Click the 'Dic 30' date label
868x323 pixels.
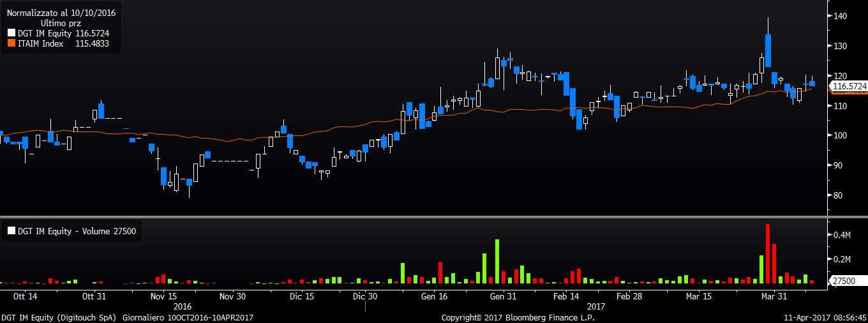coord(365,296)
